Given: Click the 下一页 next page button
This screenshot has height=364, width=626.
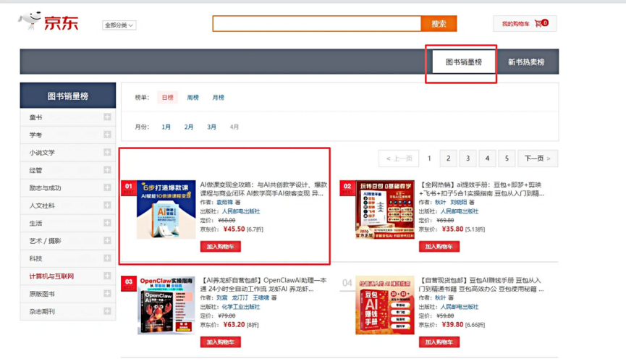Looking at the screenshot, I should [538, 158].
